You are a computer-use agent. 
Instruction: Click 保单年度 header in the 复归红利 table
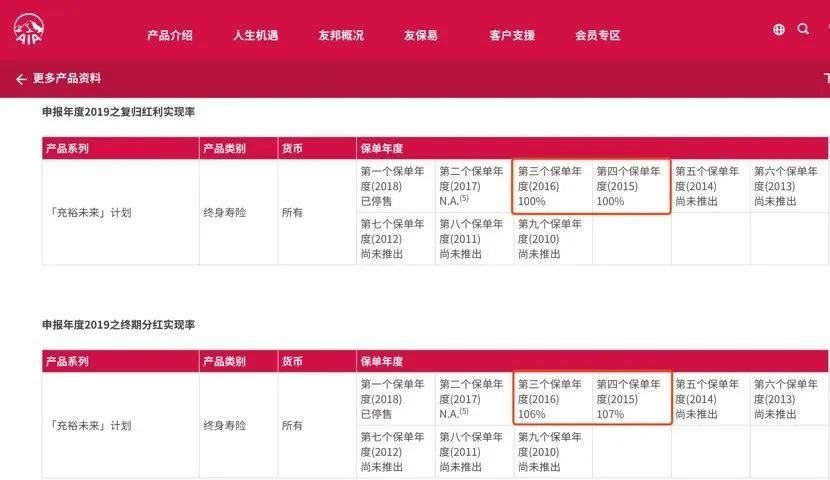click(592, 148)
